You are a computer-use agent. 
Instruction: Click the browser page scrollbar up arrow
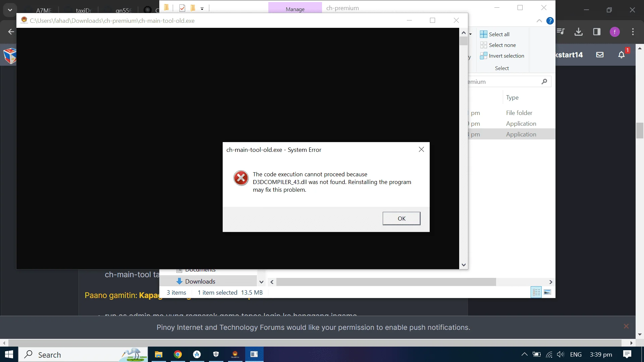(x=640, y=48)
